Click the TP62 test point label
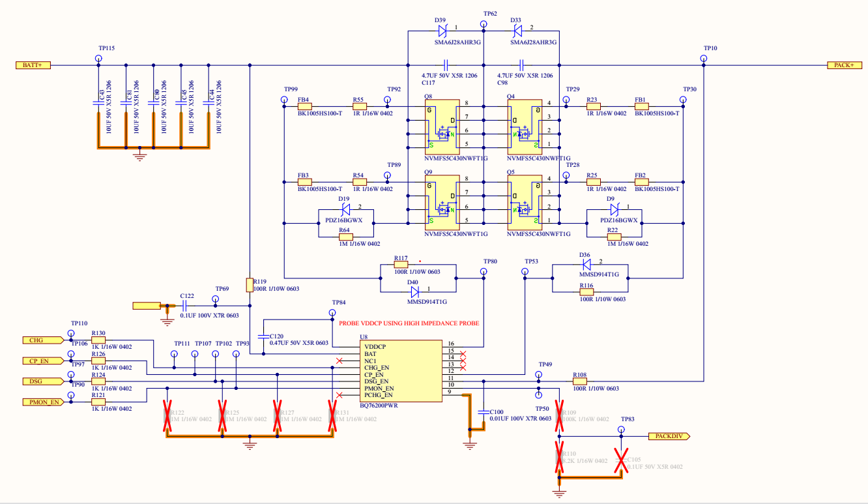 tap(491, 14)
